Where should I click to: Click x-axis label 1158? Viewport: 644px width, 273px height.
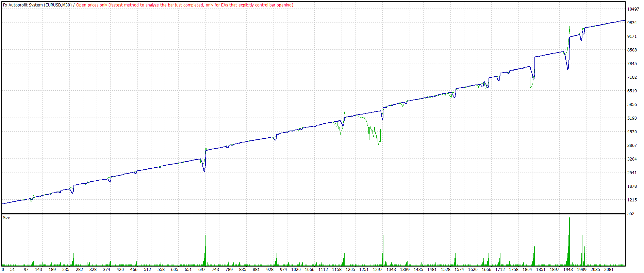(x=337, y=270)
